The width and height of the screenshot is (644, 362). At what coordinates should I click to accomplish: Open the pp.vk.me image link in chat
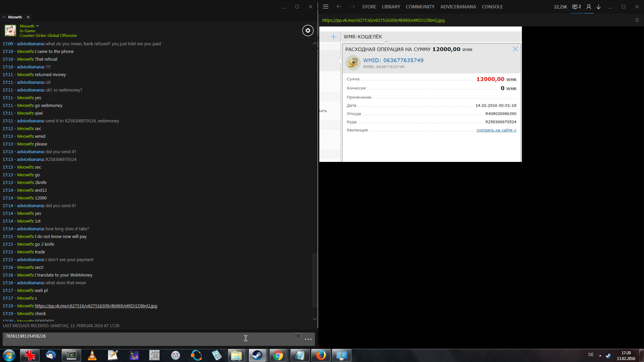click(96, 306)
